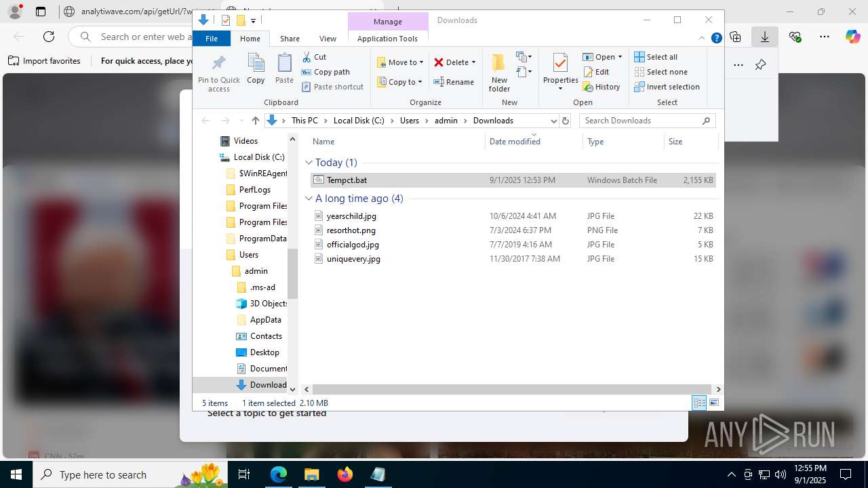This screenshot has height=488, width=868.
Task: Click the Properties icon in the Quick Access Toolbar
Action: pyautogui.click(x=226, y=20)
